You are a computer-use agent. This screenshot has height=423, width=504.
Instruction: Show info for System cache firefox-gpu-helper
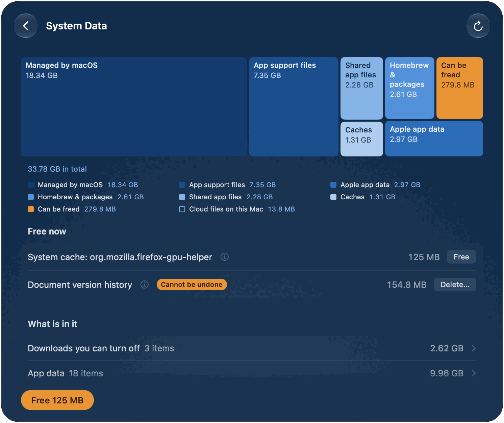pyautogui.click(x=225, y=257)
